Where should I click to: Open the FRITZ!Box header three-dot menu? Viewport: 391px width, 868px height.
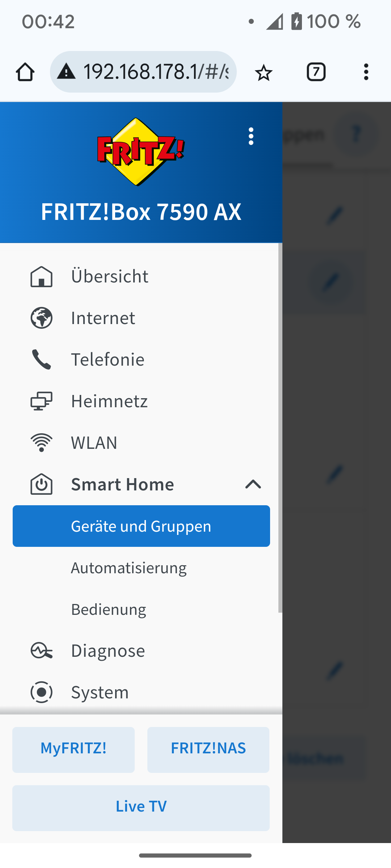251,136
